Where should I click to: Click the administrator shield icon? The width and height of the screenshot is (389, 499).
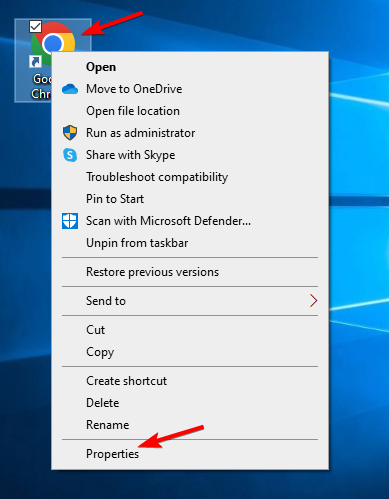tap(70, 133)
